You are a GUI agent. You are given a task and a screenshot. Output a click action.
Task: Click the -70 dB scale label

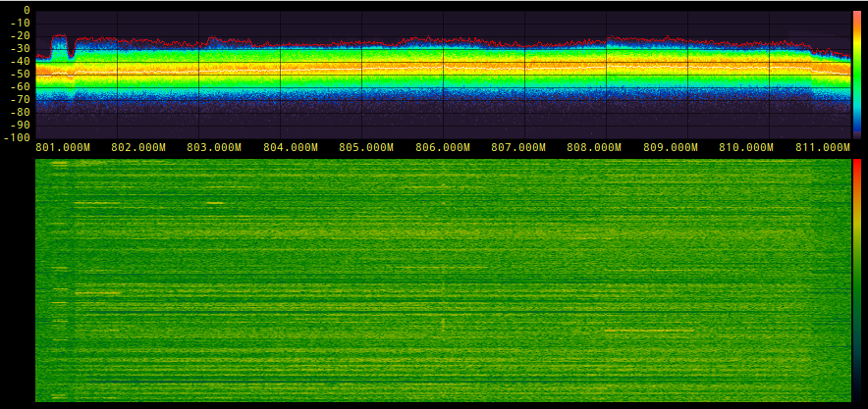tap(21, 99)
